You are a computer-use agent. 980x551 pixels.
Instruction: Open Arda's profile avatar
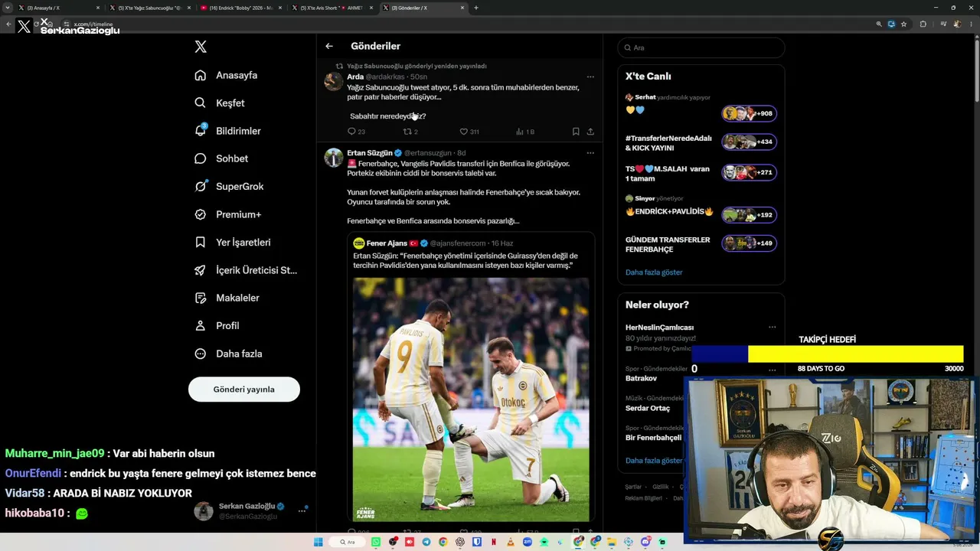334,81
